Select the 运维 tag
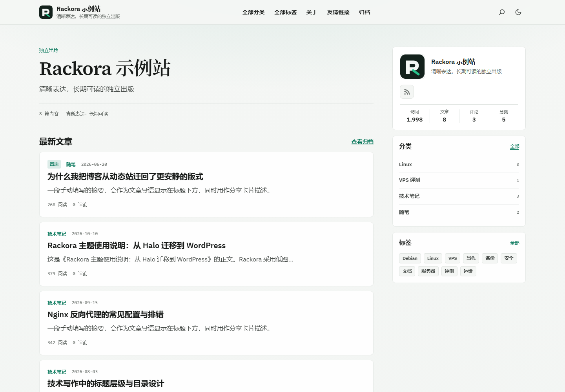This screenshot has height=392, width=565. [x=468, y=271]
